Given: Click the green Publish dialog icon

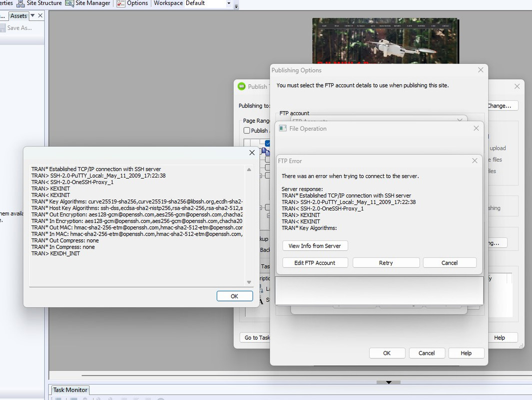Looking at the screenshot, I should click(x=242, y=86).
